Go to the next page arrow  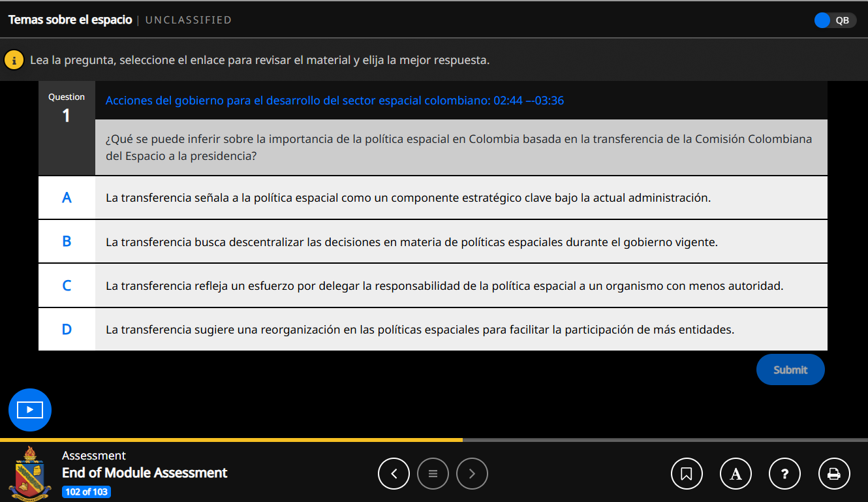(472, 474)
